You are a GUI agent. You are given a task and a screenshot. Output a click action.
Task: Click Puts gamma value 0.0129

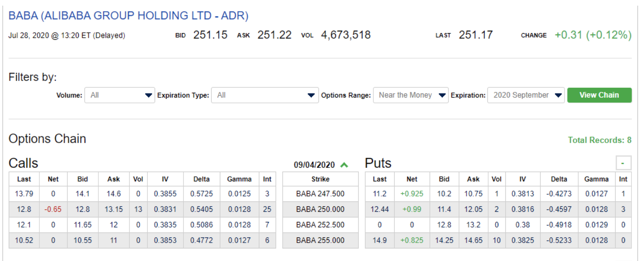597,225
